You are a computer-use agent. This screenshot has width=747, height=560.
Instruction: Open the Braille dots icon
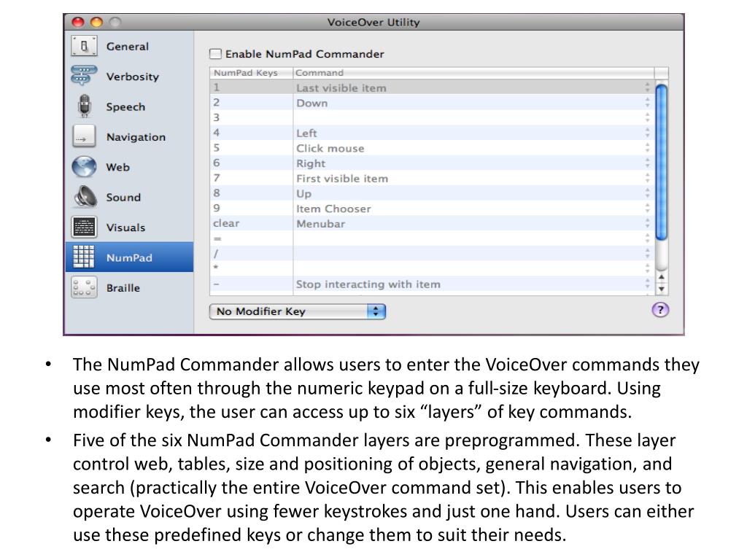tap(84, 287)
